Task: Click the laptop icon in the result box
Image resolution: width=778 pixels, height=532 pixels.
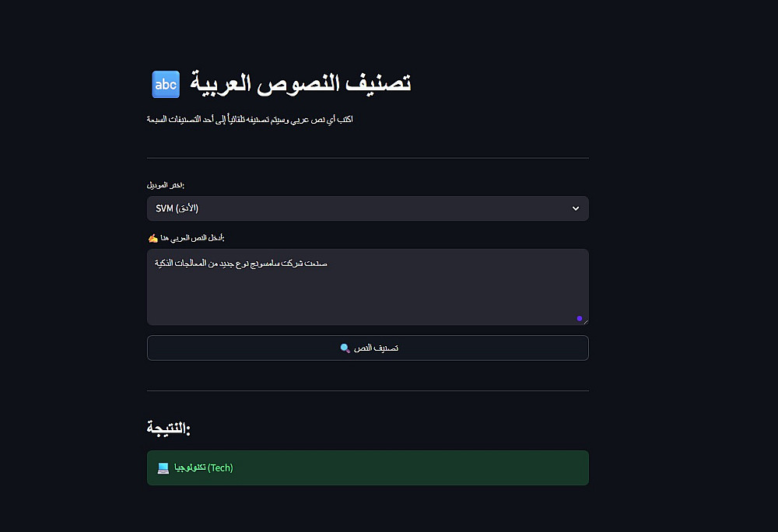Action: click(163, 468)
